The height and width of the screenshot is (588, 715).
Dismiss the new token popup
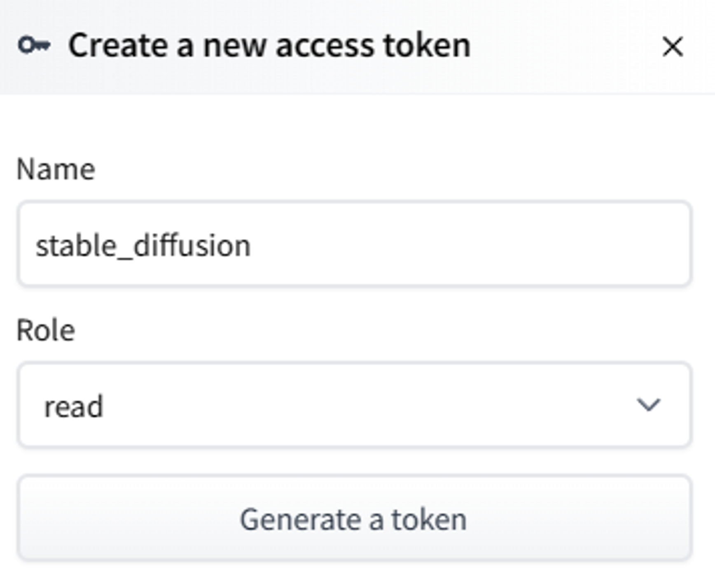pos(672,46)
